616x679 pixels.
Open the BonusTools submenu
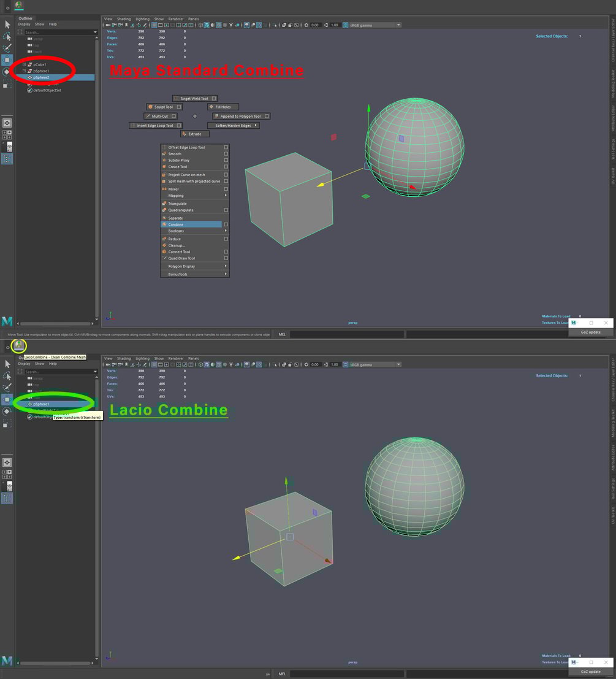point(195,274)
